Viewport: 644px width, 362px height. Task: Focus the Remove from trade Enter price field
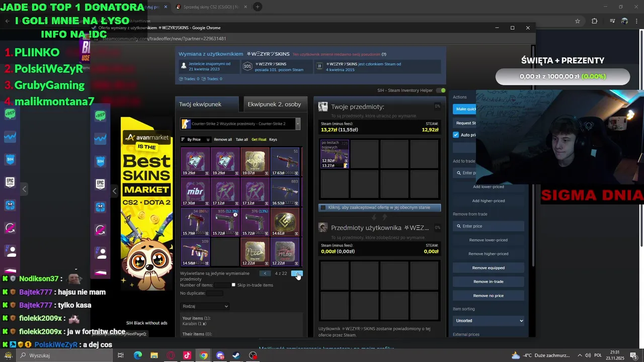pos(488,226)
